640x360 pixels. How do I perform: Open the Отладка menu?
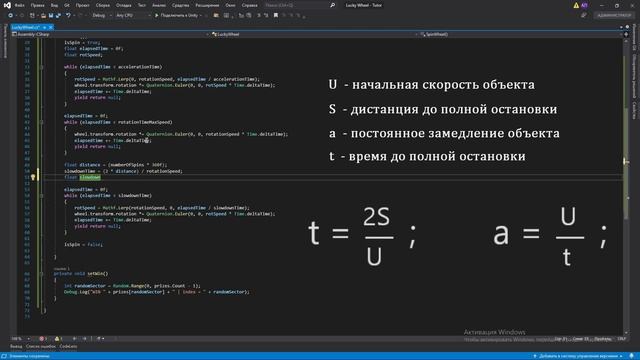click(x=123, y=5)
